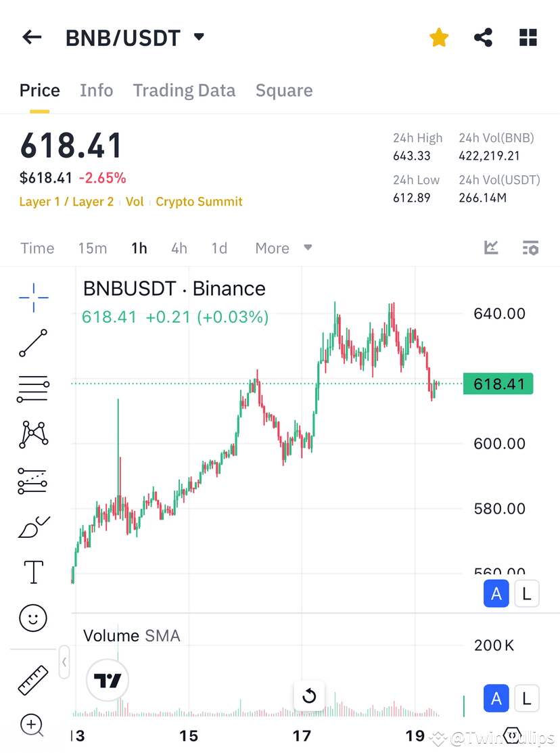Open the horizontal lines drawing tool
The height and width of the screenshot is (753, 560).
33,388
